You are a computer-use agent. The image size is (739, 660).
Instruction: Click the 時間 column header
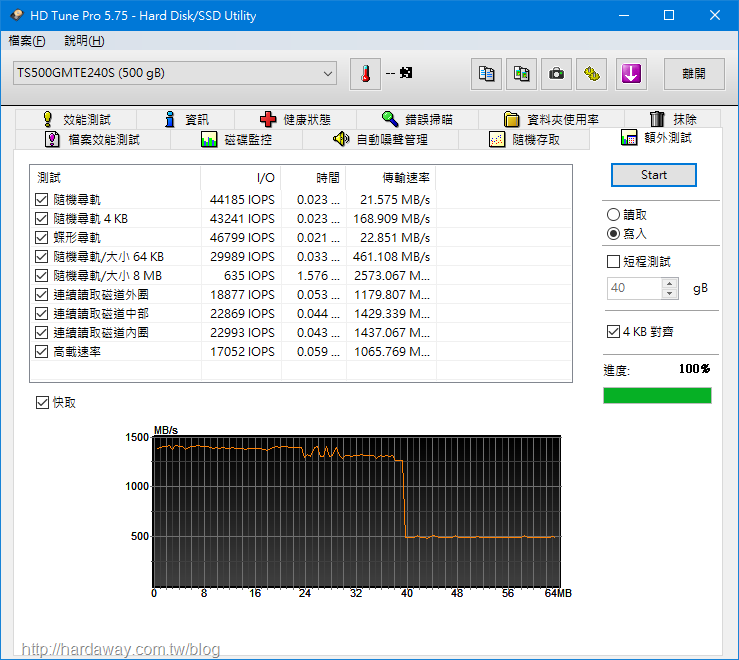[x=313, y=178]
